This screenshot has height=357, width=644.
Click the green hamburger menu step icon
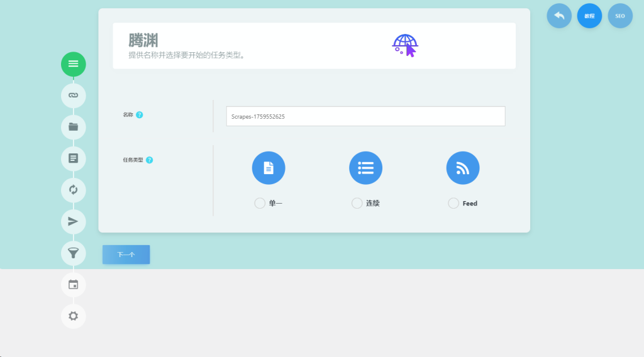point(73,64)
